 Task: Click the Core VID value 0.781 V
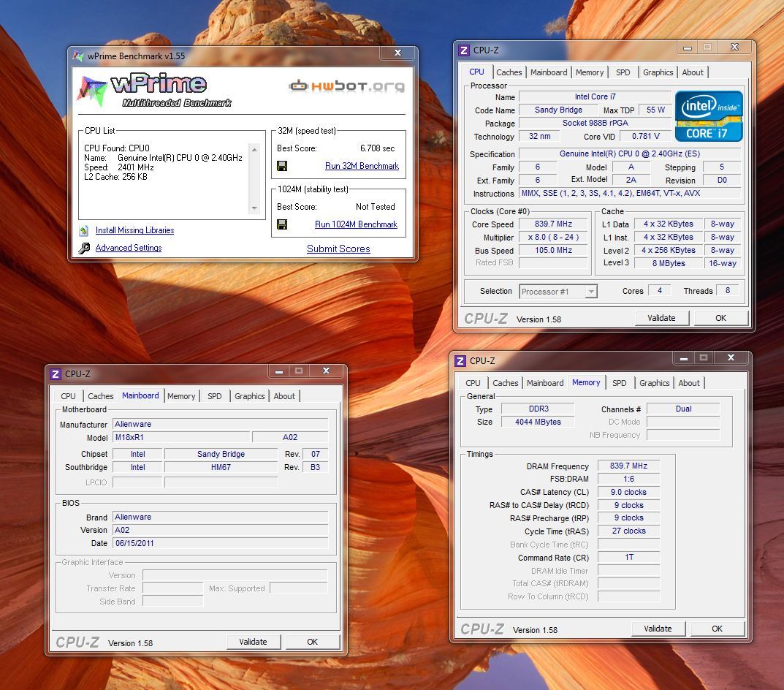[x=645, y=136]
